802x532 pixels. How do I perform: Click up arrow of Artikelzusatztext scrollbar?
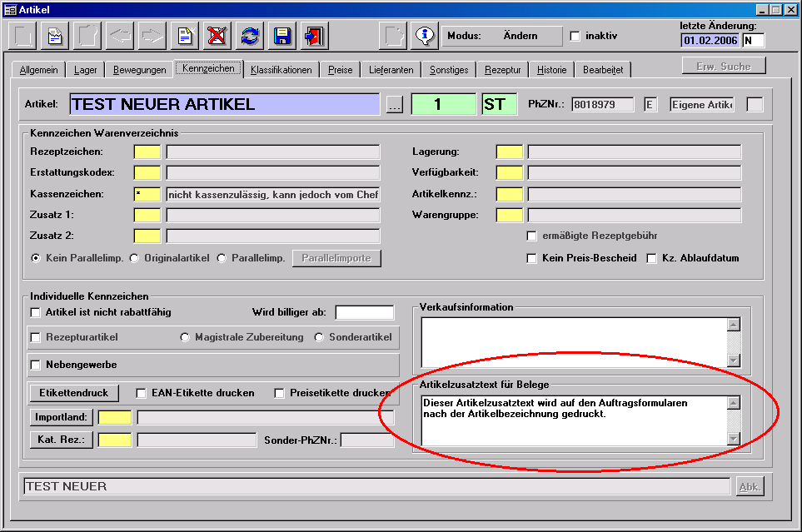733,403
